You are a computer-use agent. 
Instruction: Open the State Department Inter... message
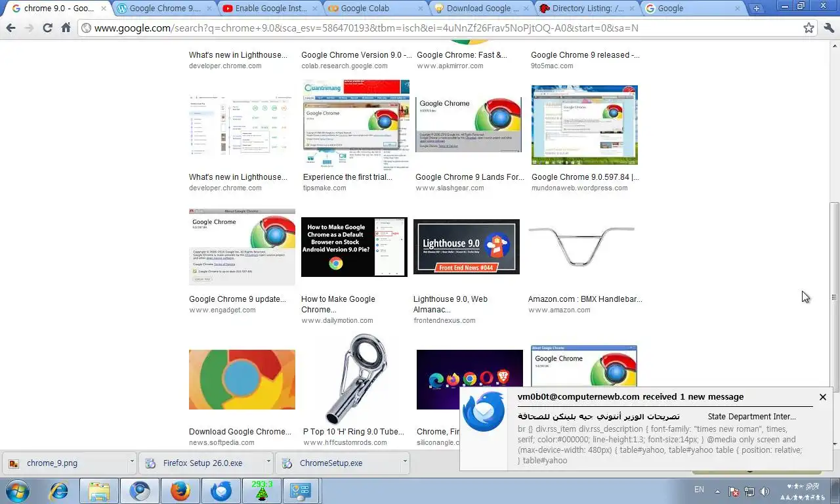tap(752, 417)
